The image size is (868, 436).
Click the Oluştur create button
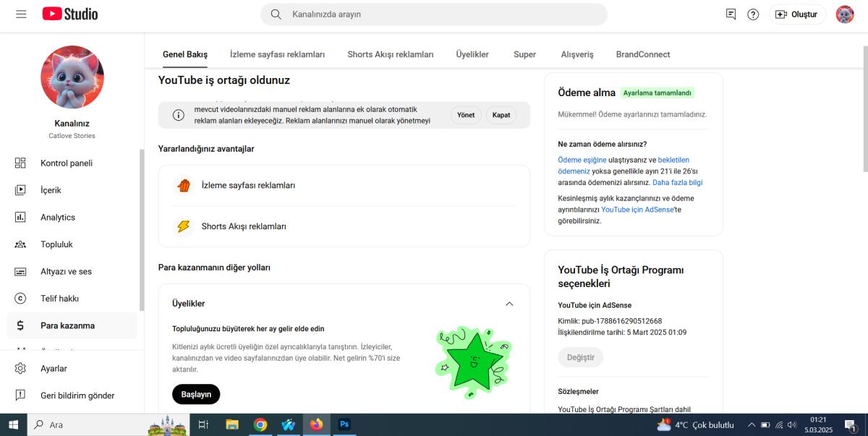point(796,14)
